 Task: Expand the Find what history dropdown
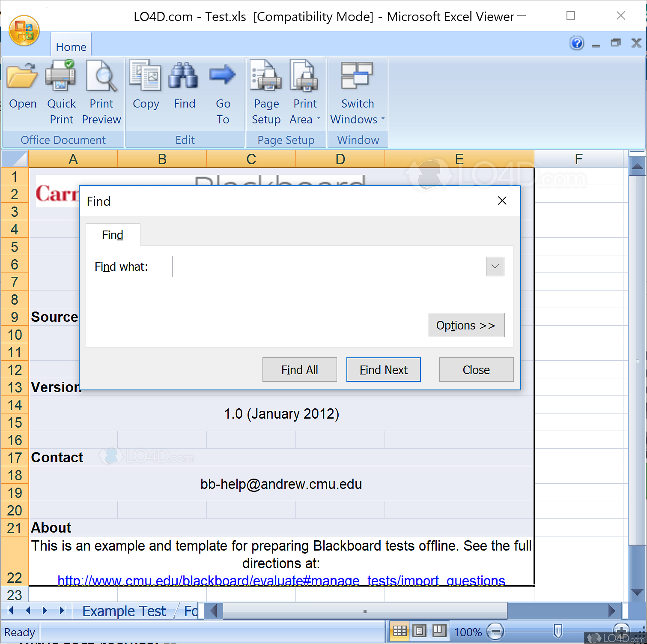click(495, 267)
